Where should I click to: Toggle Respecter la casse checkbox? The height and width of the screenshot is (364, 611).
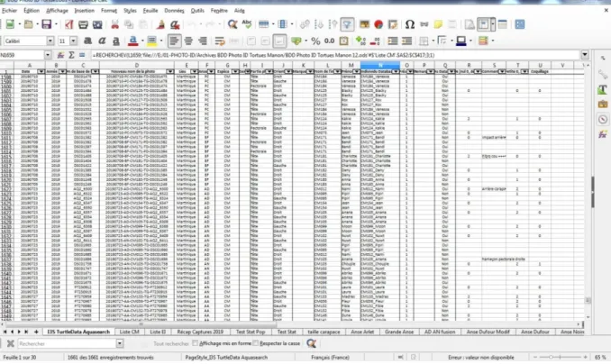256,343
